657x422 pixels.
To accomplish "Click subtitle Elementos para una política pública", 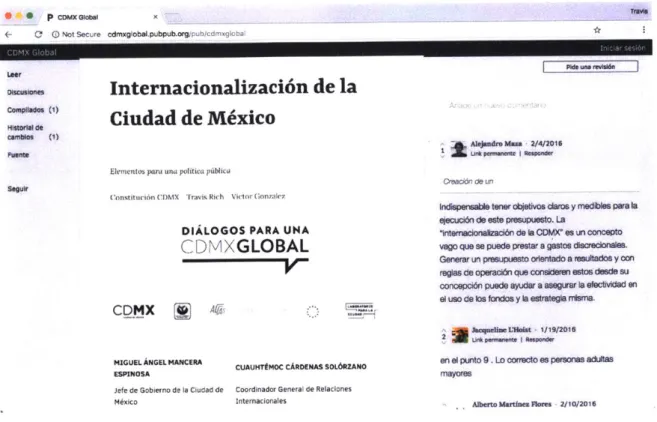I will (170, 171).
